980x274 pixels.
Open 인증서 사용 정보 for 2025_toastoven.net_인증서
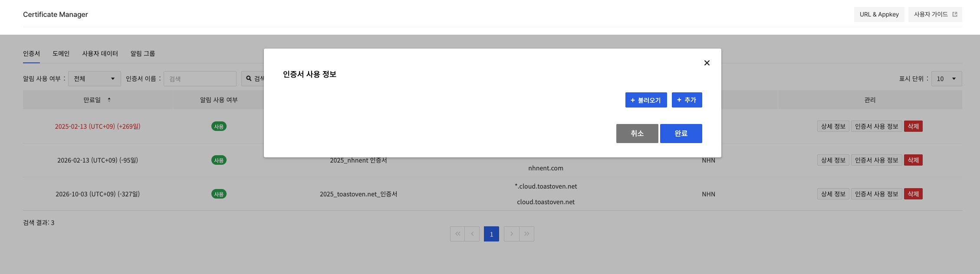pos(876,194)
